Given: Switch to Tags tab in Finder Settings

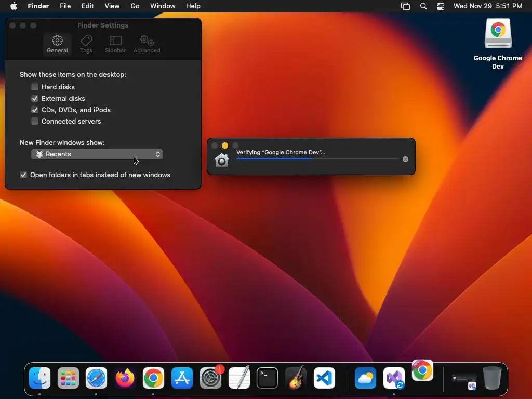Looking at the screenshot, I should tap(86, 44).
